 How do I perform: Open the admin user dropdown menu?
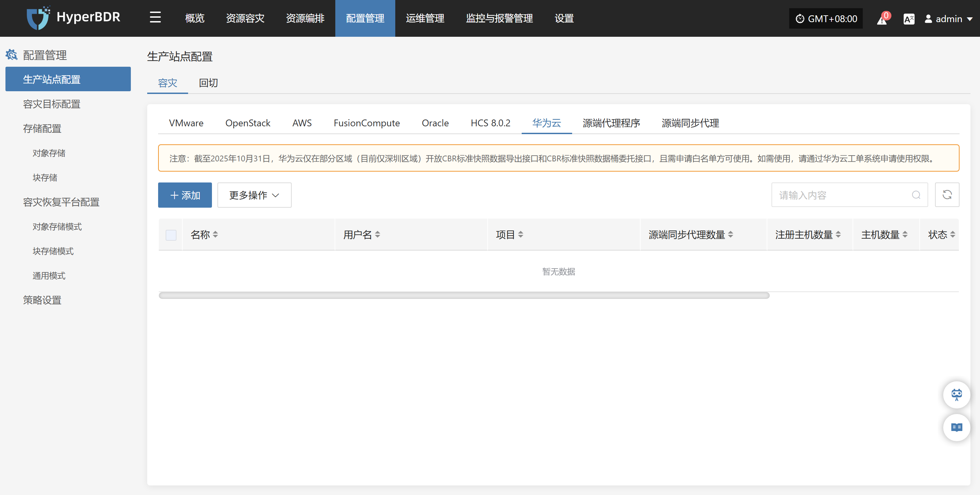[948, 19]
